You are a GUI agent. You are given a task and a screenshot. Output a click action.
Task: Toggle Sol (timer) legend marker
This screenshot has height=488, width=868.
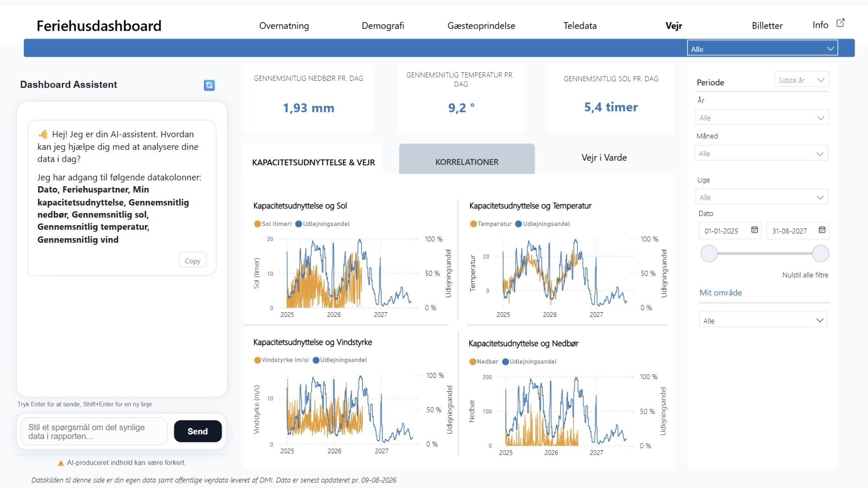tap(257, 224)
